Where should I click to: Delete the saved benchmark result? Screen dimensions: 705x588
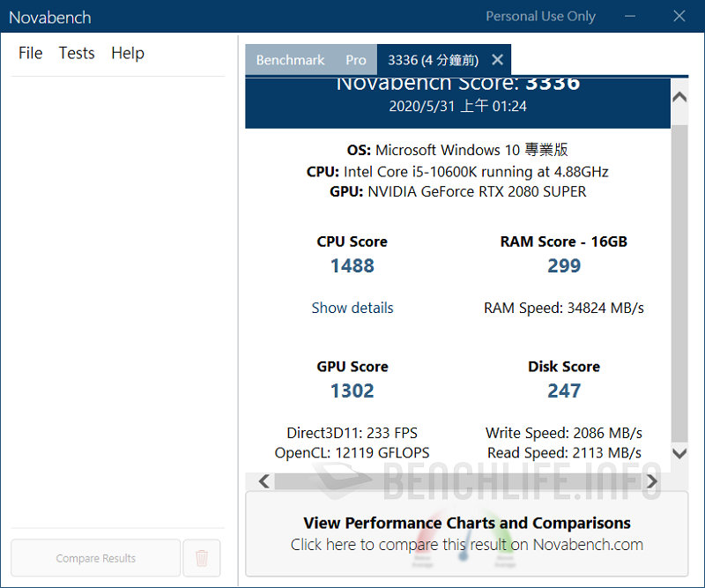coord(201,558)
